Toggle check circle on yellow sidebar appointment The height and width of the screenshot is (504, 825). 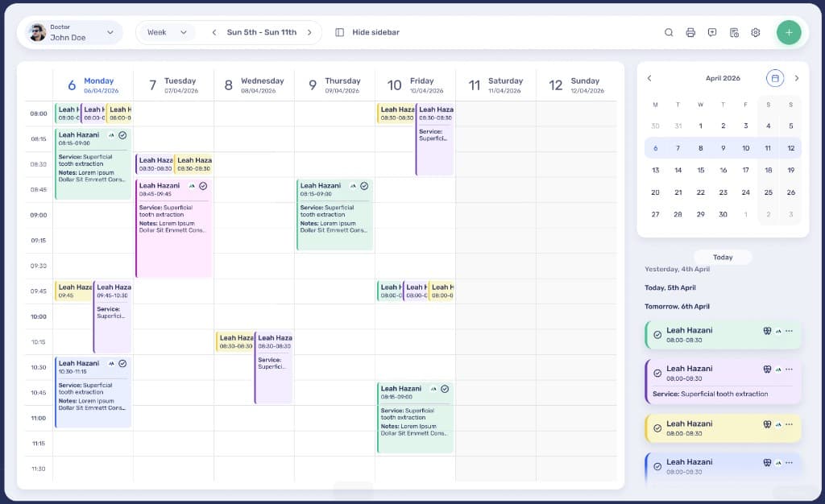(x=657, y=428)
